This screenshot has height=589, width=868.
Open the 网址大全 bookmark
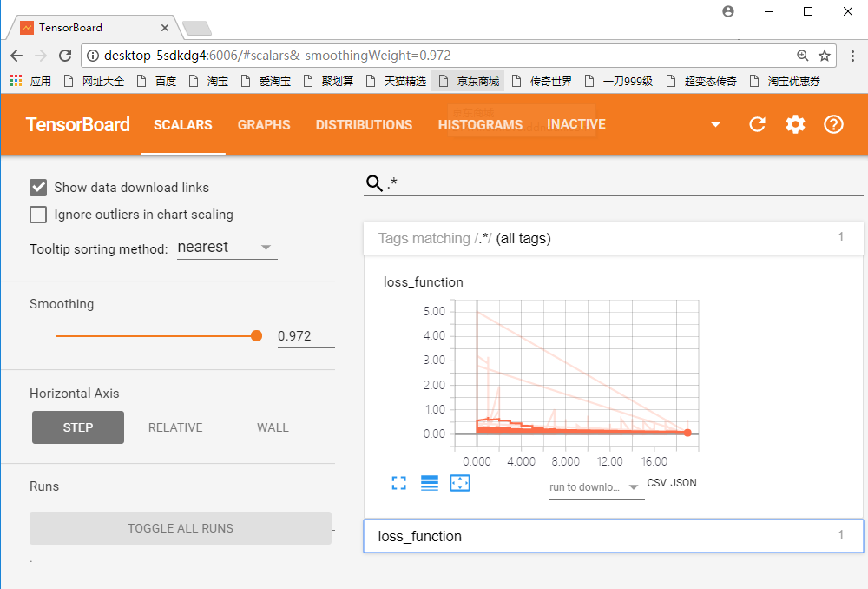point(94,82)
